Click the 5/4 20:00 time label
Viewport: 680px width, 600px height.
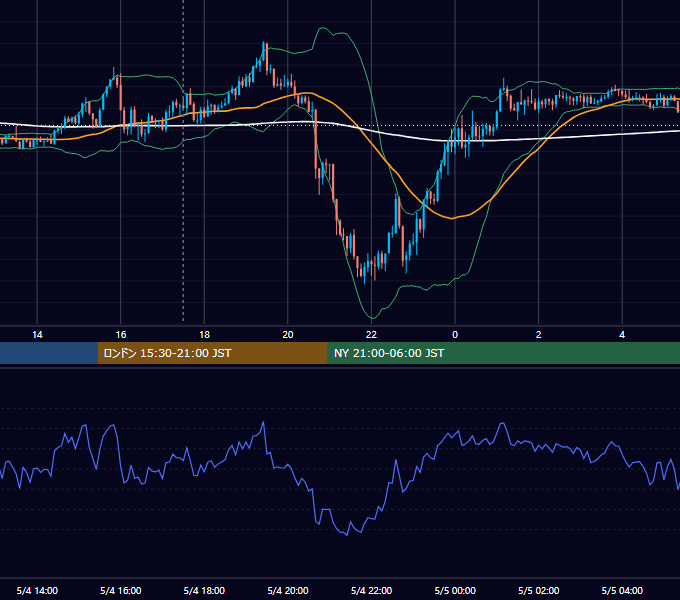288,590
